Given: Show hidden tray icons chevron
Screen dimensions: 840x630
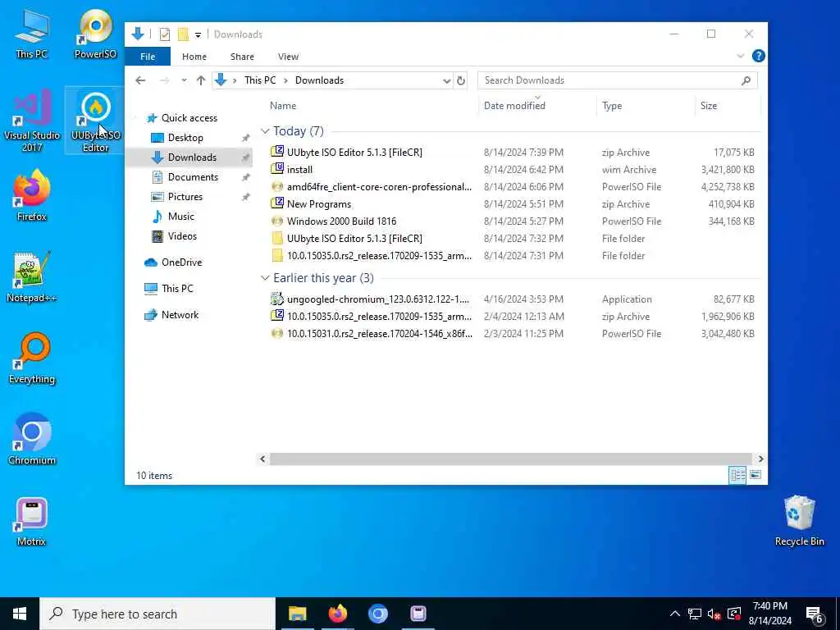Looking at the screenshot, I should click(x=675, y=614).
